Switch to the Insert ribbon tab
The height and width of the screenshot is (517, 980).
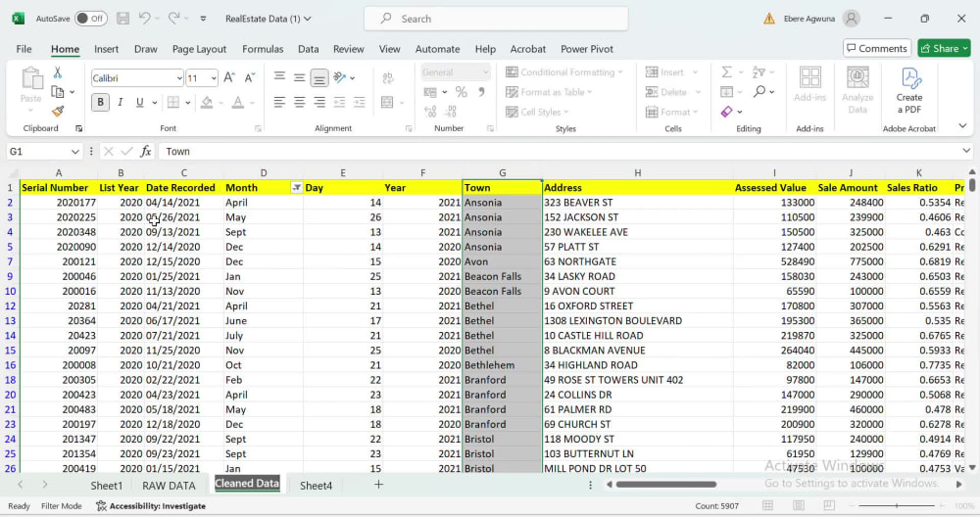tap(106, 49)
